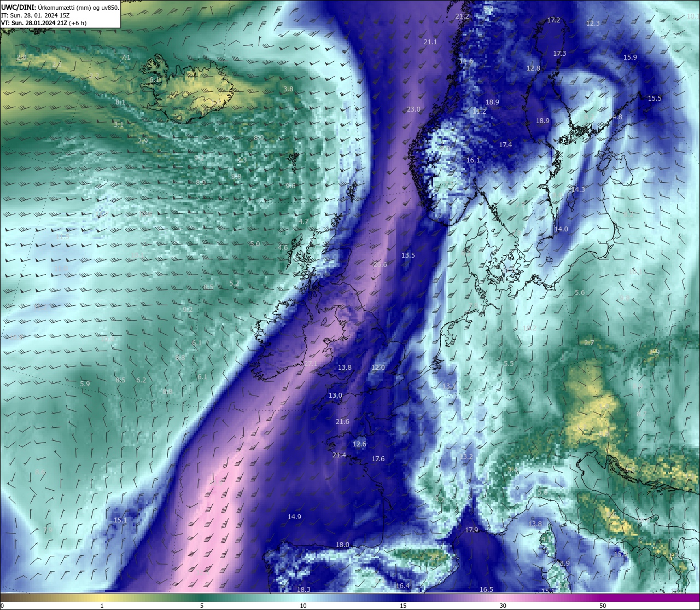The height and width of the screenshot is (610, 700).
Task: Select the 12.3 value label
Action: click(x=593, y=24)
